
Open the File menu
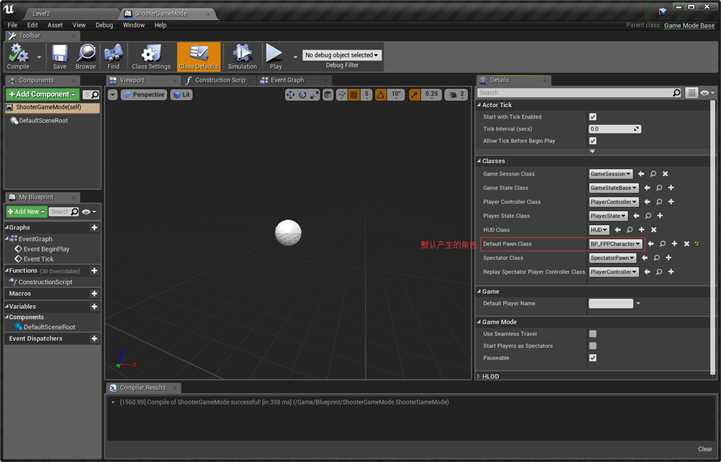12,25
